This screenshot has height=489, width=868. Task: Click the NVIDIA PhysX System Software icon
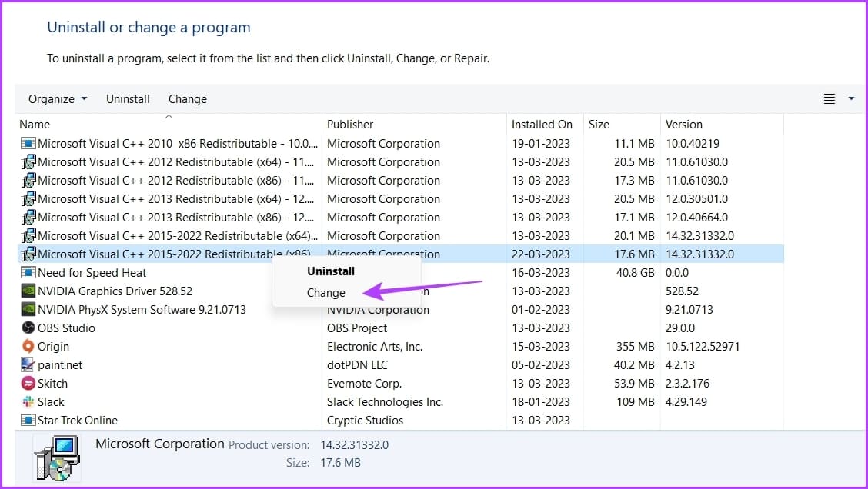[28, 309]
